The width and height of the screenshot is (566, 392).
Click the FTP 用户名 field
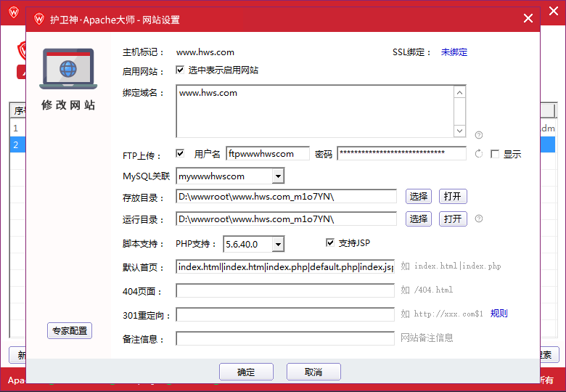(268, 153)
